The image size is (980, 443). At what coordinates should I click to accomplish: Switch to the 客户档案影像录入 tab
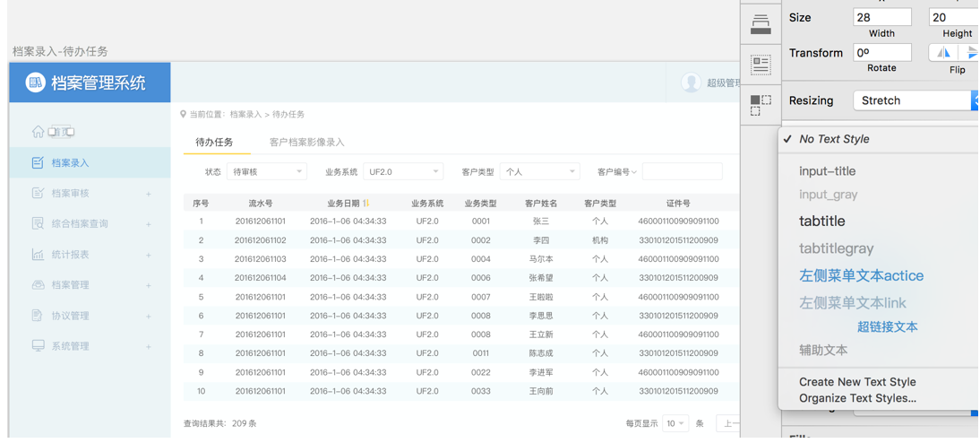[x=307, y=142]
